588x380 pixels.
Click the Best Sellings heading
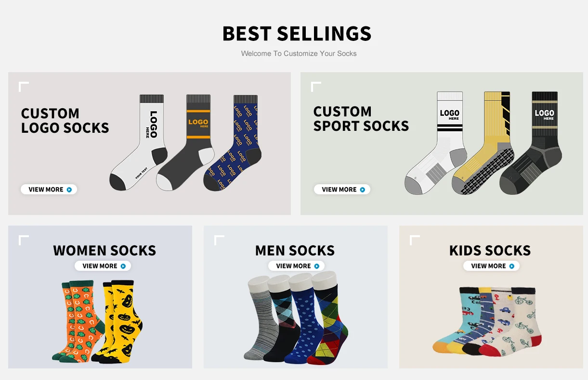(297, 34)
